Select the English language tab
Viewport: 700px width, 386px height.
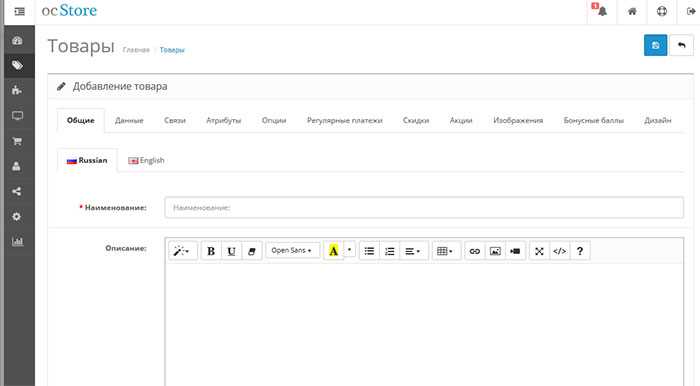(x=146, y=160)
